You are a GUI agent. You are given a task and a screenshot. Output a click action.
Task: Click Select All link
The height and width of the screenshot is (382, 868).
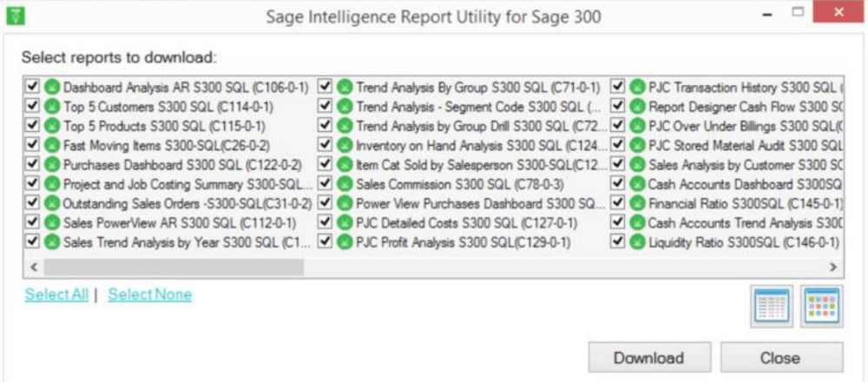click(x=56, y=294)
